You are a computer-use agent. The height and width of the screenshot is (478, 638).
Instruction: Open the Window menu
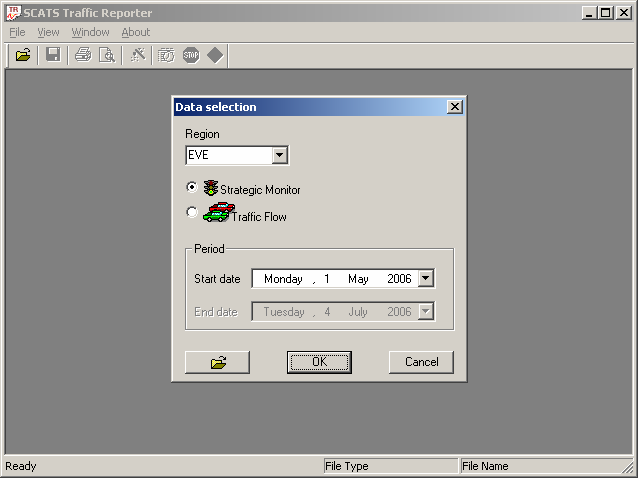(x=90, y=32)
